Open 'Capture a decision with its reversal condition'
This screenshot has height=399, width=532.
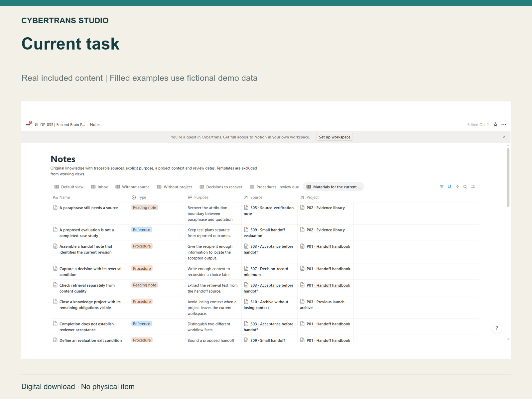tap(90, 272)
